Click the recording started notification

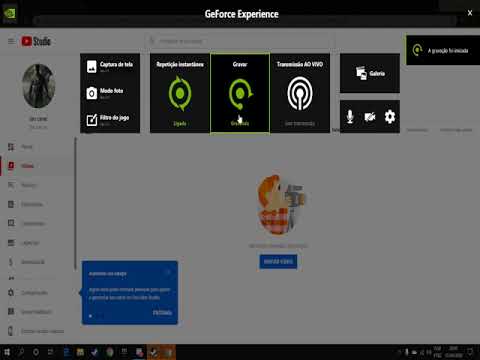tap(443, 50)
